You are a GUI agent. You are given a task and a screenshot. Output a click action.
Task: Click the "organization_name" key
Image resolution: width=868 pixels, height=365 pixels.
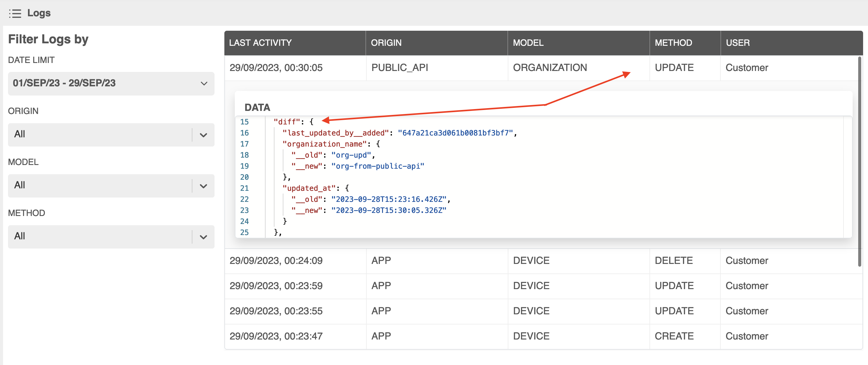pyautogui.click(x=325, y=144)
